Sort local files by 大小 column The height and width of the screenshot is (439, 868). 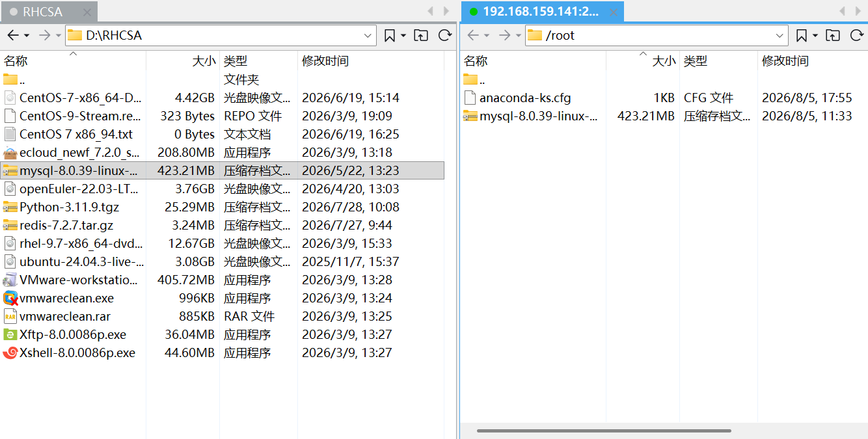183,61
